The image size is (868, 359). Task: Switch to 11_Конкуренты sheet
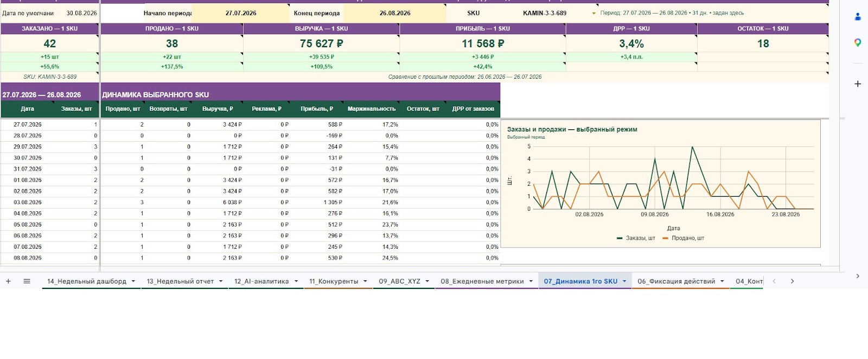tap(334, 281)
